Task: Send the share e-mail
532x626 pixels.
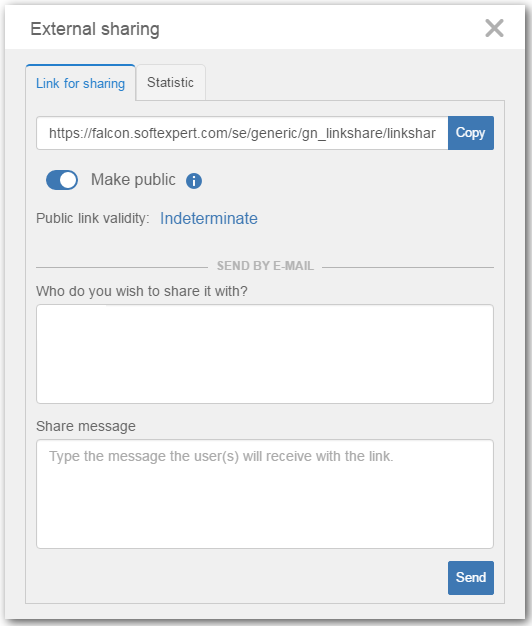Action: (471, 578)
